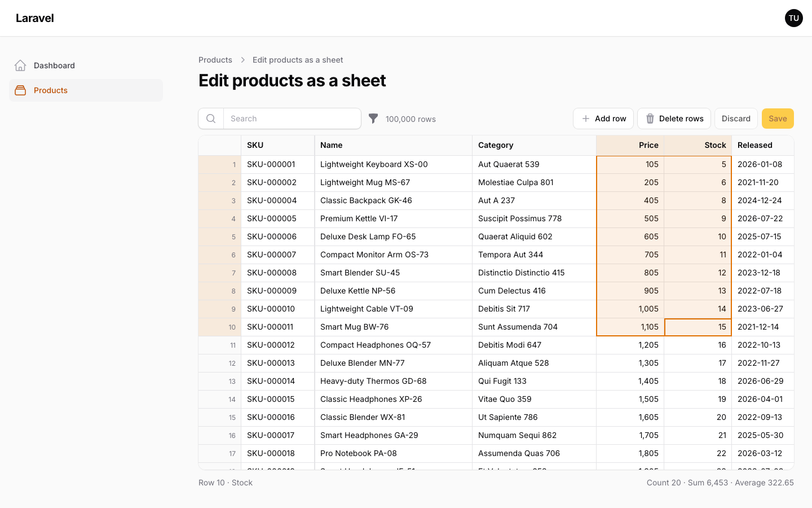Save the sheet changes
Screen dimensions: 812x508
778,119
